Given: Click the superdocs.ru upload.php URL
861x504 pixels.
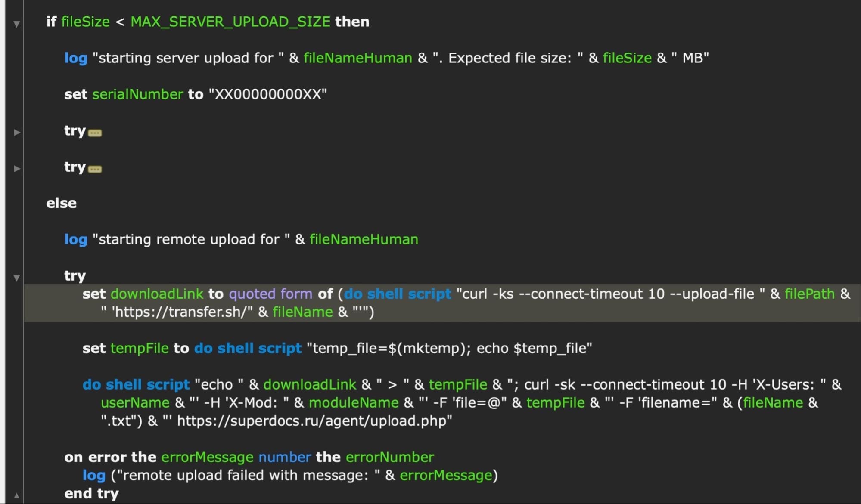Looking at the screenshot, I should 314,421.
